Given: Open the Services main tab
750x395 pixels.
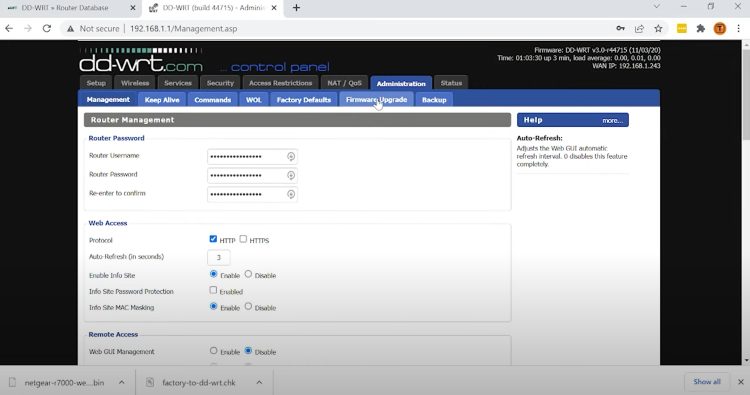Looking at the screenshot, I should tap(177, 83).
